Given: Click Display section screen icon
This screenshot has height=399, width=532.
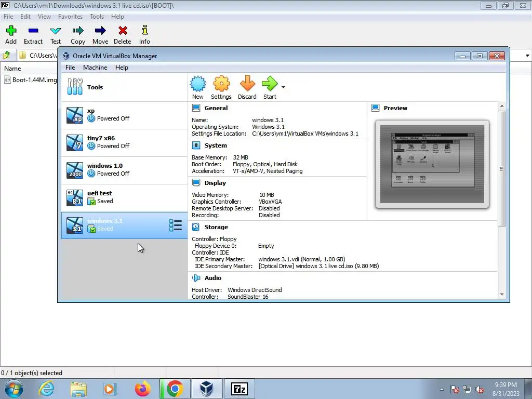Looking at the screenshot, I should (x=196, y=183).
